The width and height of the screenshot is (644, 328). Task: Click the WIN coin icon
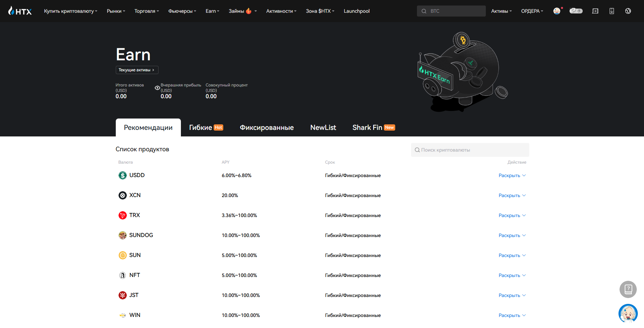click(123, 315)
